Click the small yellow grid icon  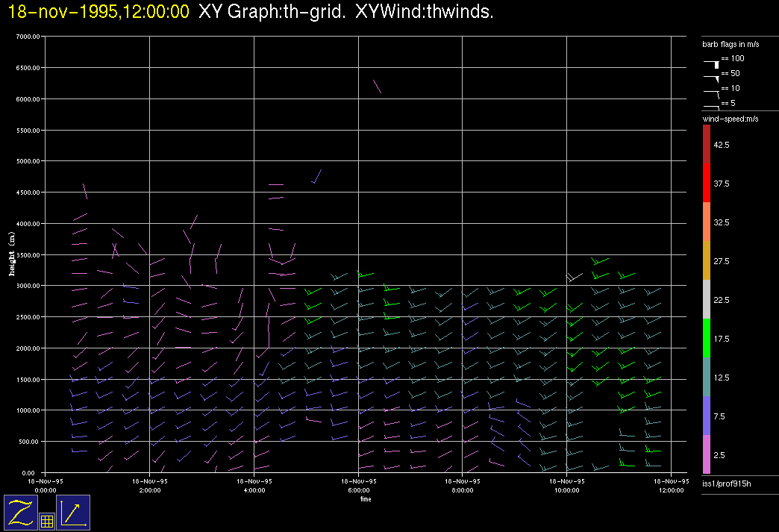pos(46,522)
